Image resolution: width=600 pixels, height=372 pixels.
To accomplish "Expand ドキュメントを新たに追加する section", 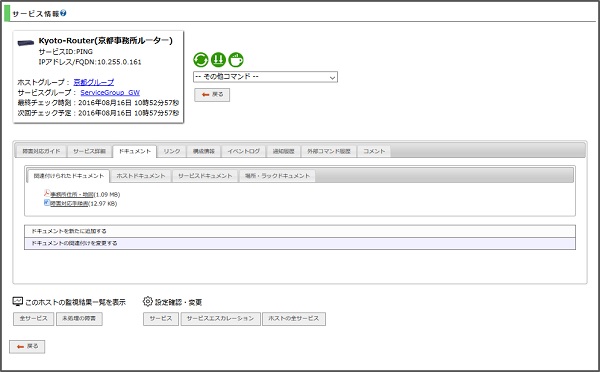I will pos(300,231).
